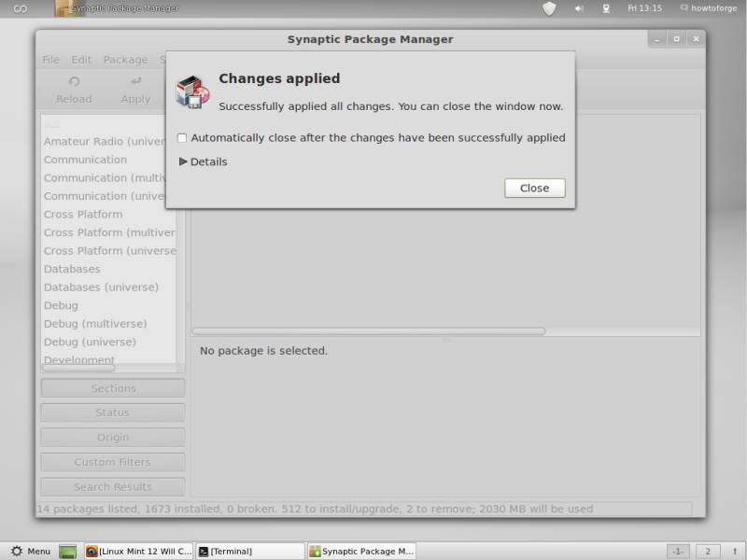The image size is (747, 560).
Task: Select the plain Cross Platform section
Action: [83, 215]
